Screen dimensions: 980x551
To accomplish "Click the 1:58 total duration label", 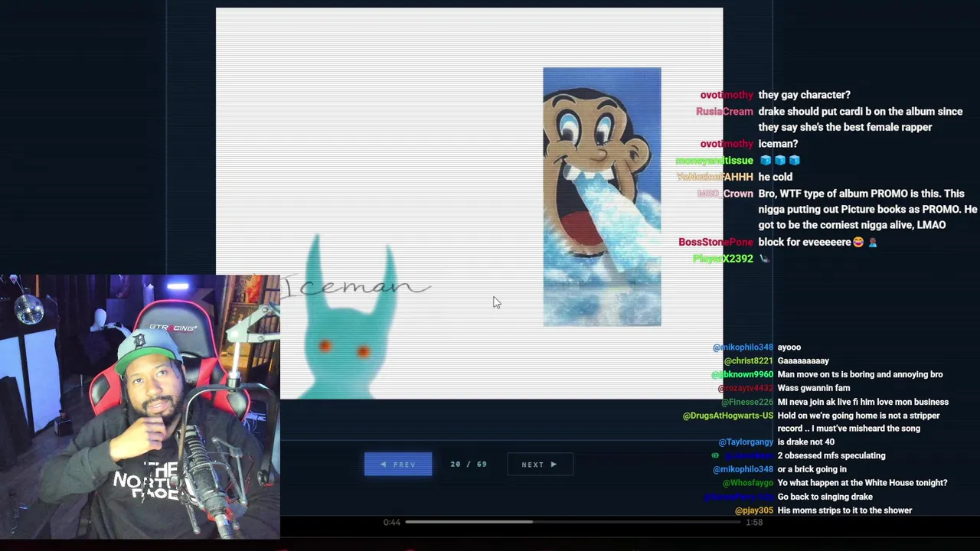I will click(x=754, y=522).
